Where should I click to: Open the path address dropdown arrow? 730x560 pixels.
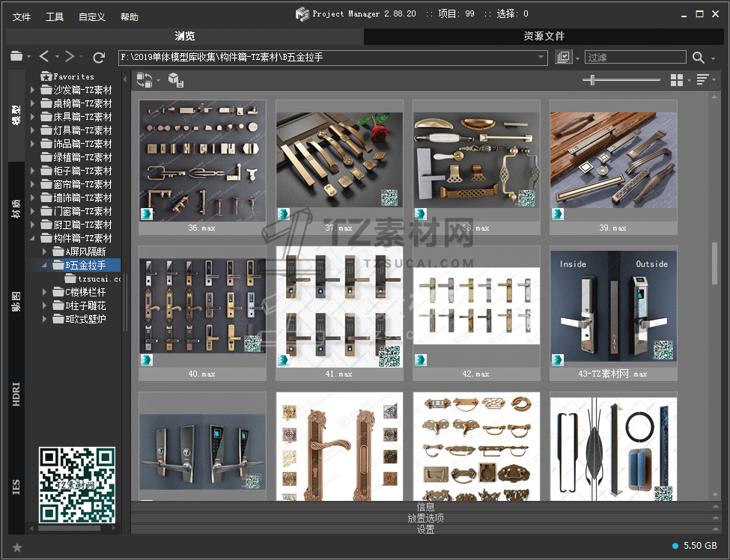click(x=541, y=58)
